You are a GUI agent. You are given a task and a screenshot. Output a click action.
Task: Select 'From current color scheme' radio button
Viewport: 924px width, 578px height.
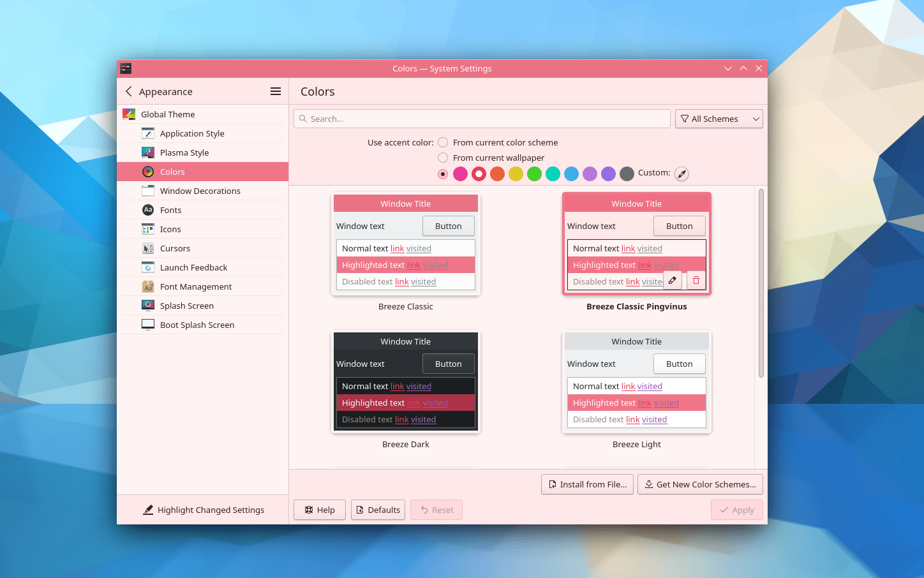pyautogui.click(x=443, y=142)
